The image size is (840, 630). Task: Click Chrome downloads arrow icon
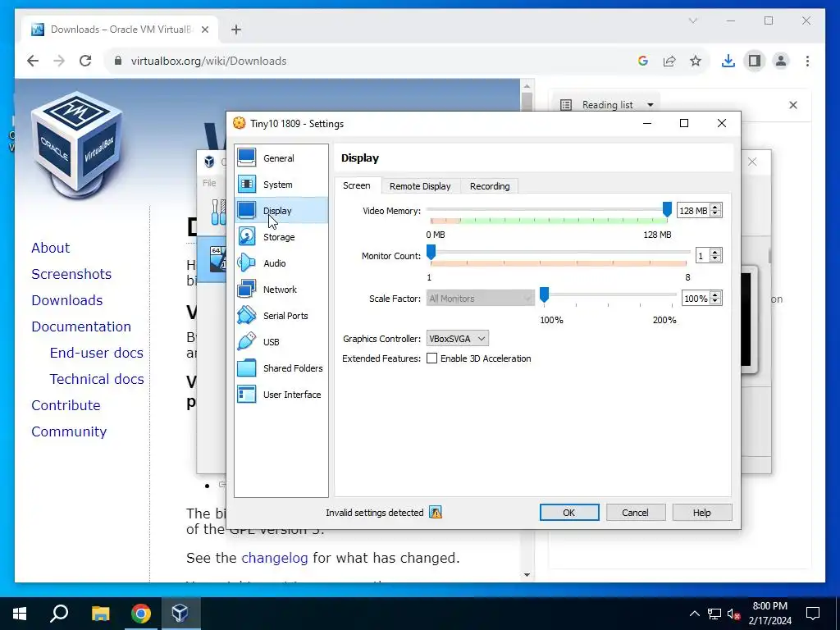click(728, 61)
